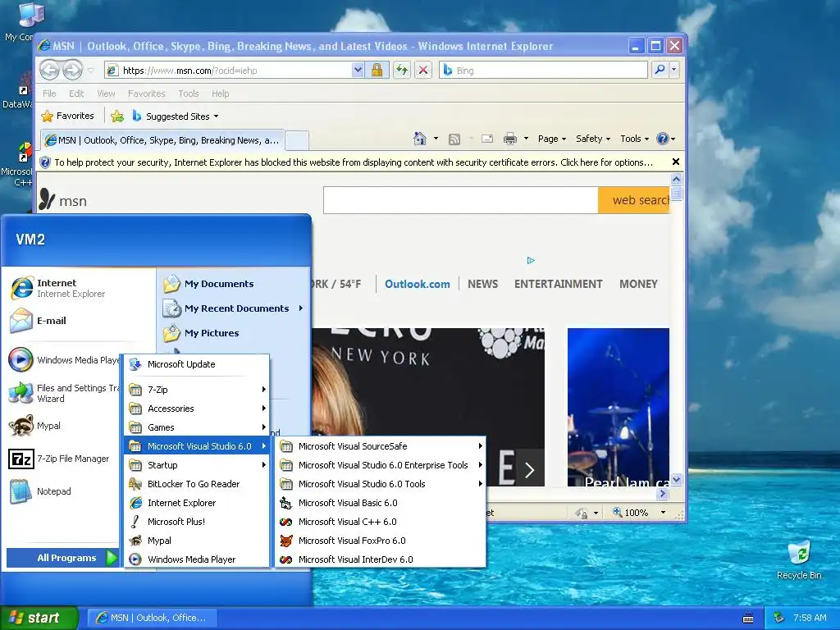840x630 pixels.
Task: Expand the Accessories folder
Action: (x=197, y=409)
